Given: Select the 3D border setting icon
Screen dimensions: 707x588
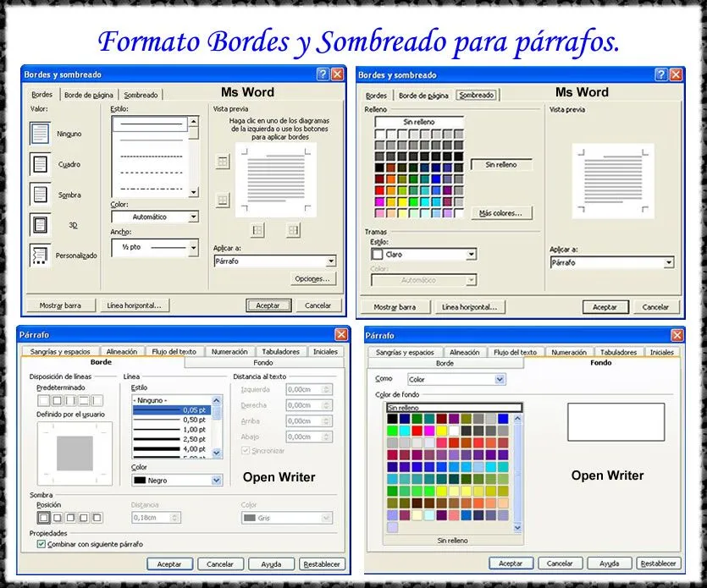Looking at the screenshot, I should click(x=40, y=224).
